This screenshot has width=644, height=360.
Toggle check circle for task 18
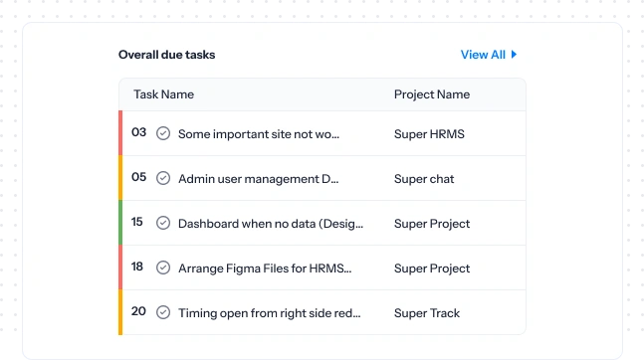[x=163, y=268]
